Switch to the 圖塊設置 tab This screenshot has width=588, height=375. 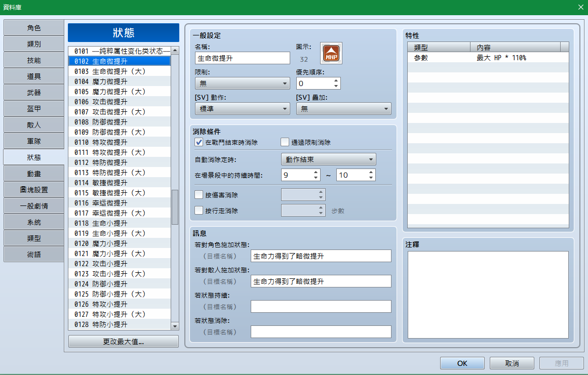[34, 190]
